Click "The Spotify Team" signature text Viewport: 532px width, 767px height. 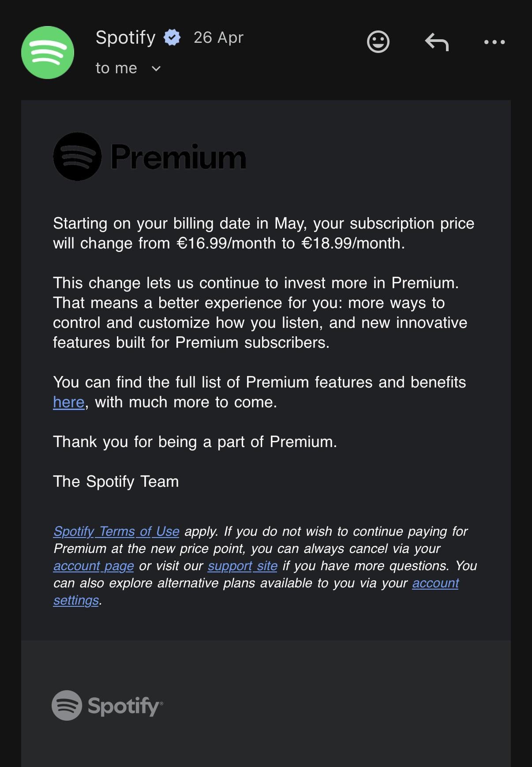pyautogui.click(x=116, y=481)
